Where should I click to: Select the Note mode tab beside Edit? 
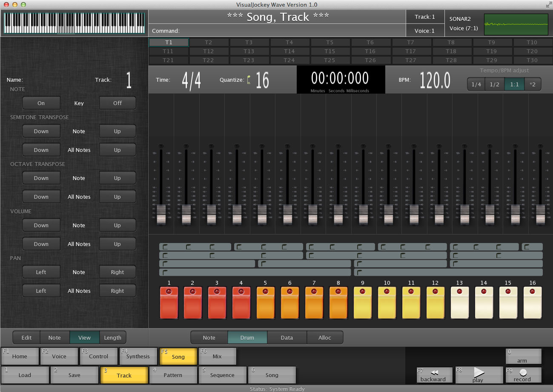pyautogui.click(x=54, y=338)
